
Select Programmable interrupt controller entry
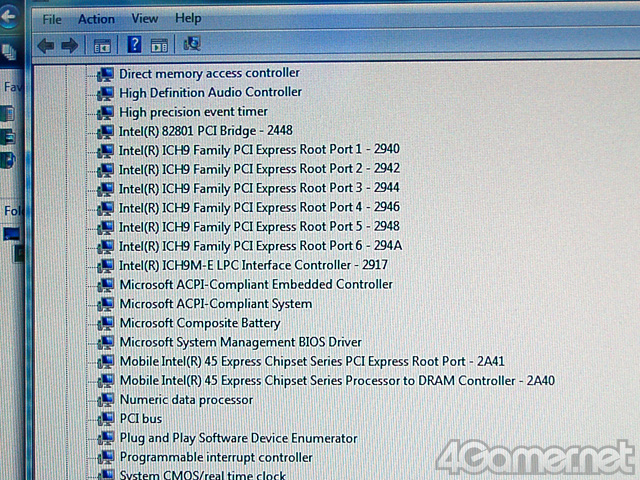tap(216, 457)
